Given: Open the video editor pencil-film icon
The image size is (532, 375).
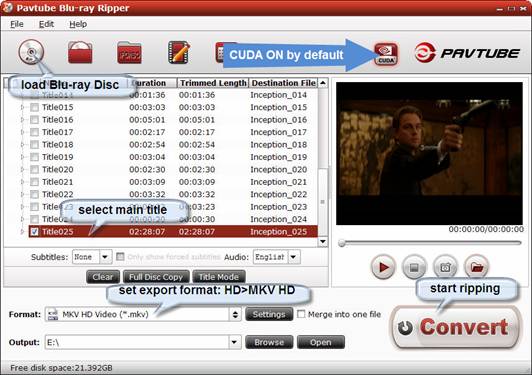Looking at the screenshot, I should [x=179, y=52].
